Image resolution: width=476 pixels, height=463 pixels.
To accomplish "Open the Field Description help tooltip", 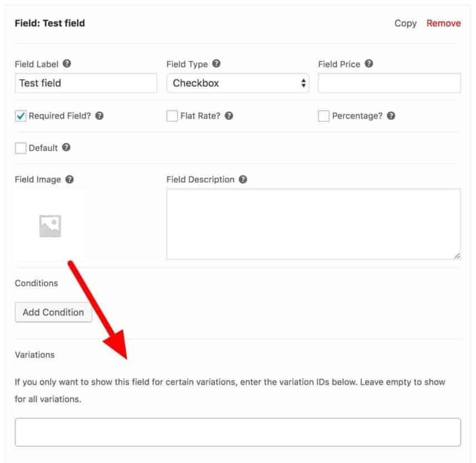I will click(x=242, y=179).
